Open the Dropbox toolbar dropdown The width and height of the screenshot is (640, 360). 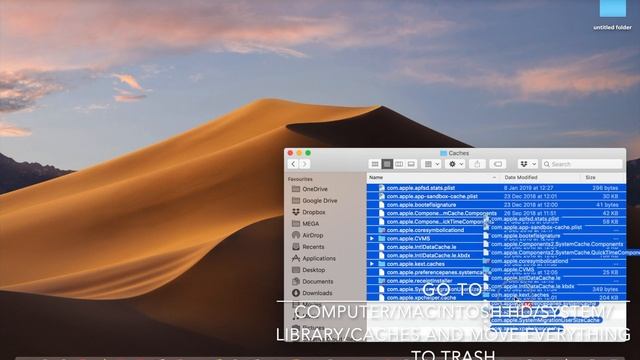click(x=528, y=164)
